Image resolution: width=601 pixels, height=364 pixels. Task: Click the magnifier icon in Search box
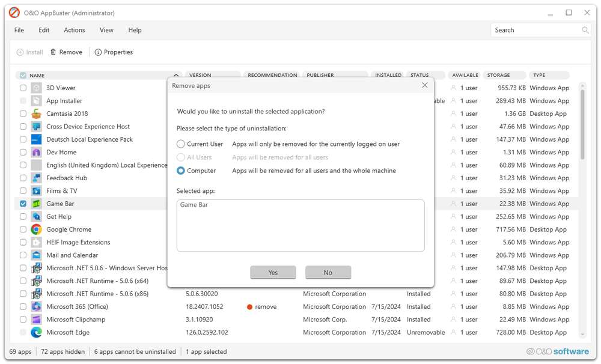click(585, 30)
